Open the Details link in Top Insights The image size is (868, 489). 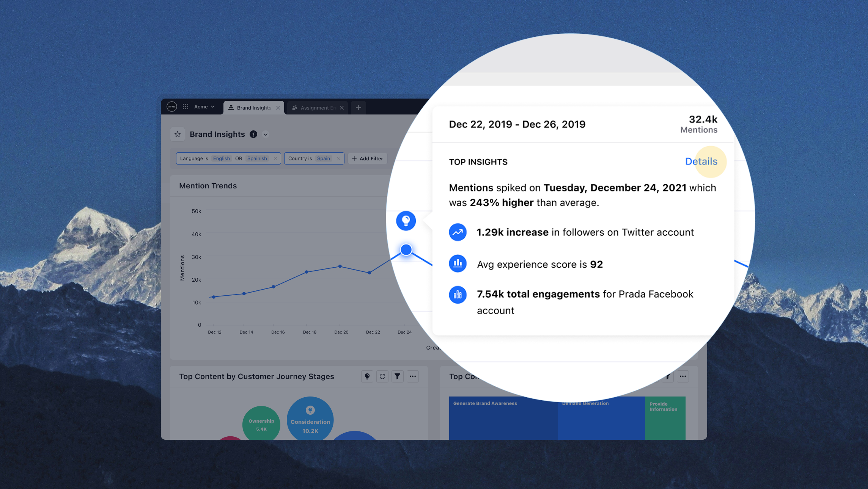[701, 161]
